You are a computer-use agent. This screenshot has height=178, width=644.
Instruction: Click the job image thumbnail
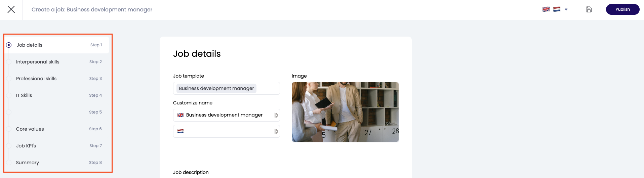tap(345, 112)
